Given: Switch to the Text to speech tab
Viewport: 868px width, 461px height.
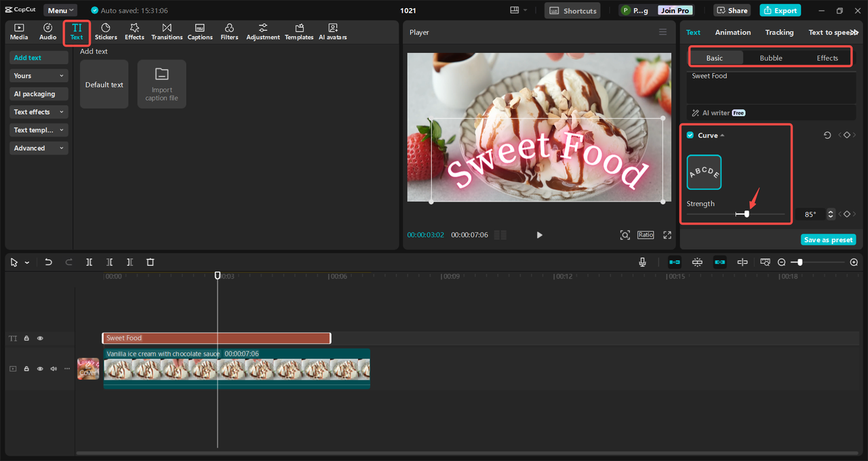Looking at the screenshot, I should pos(831,32).
